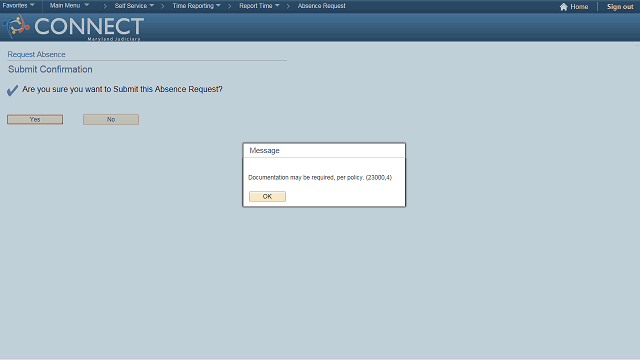Select the Absence Request breadcrumb

(321, 6)
